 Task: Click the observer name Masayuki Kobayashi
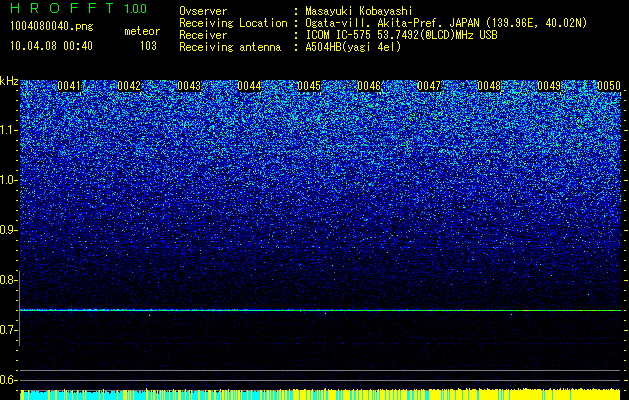tap(359, 11)
